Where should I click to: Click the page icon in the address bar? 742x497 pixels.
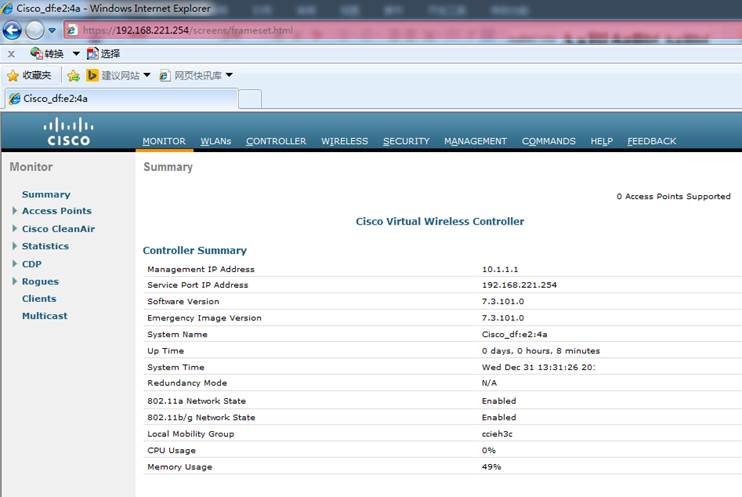coord(71,30)
